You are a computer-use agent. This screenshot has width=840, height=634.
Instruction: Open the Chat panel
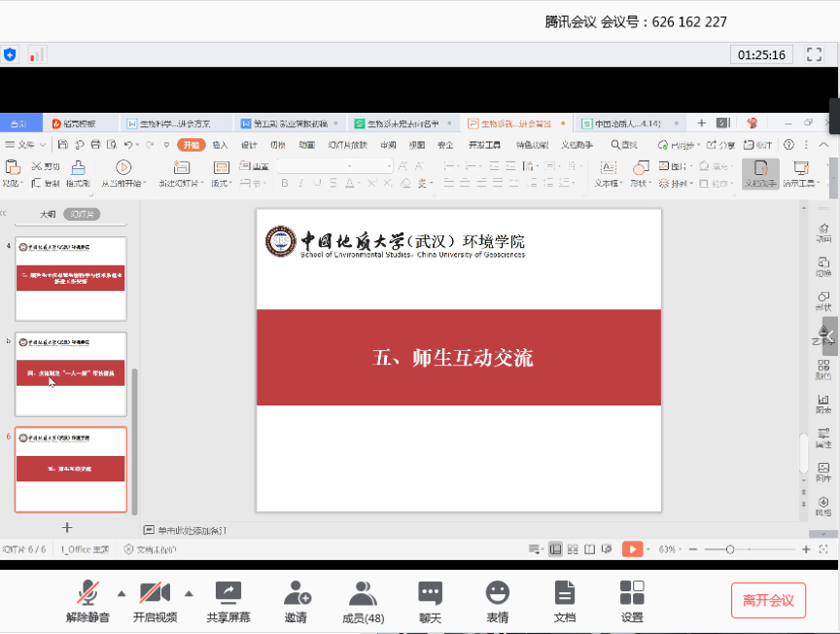click(x=430, y=601)
